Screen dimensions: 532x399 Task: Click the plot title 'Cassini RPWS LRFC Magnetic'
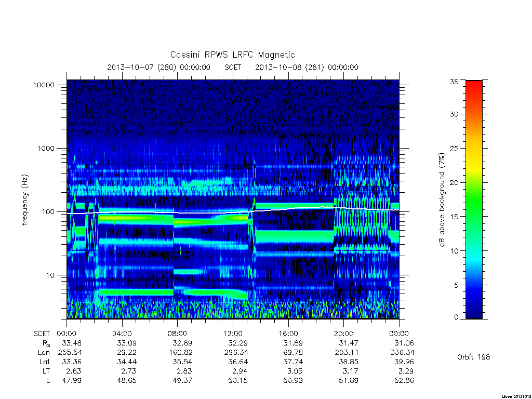(x=232, y=55)
